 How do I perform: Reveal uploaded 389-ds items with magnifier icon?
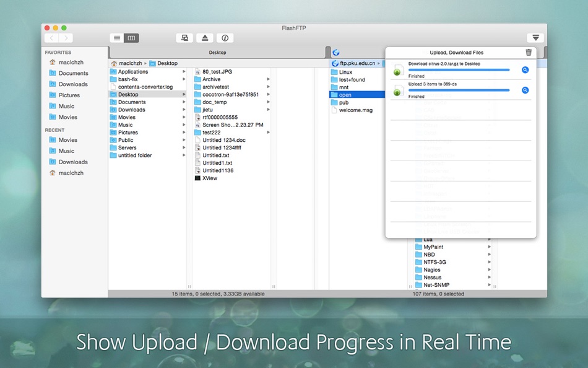pyautogui.click(x=525, y=90)
